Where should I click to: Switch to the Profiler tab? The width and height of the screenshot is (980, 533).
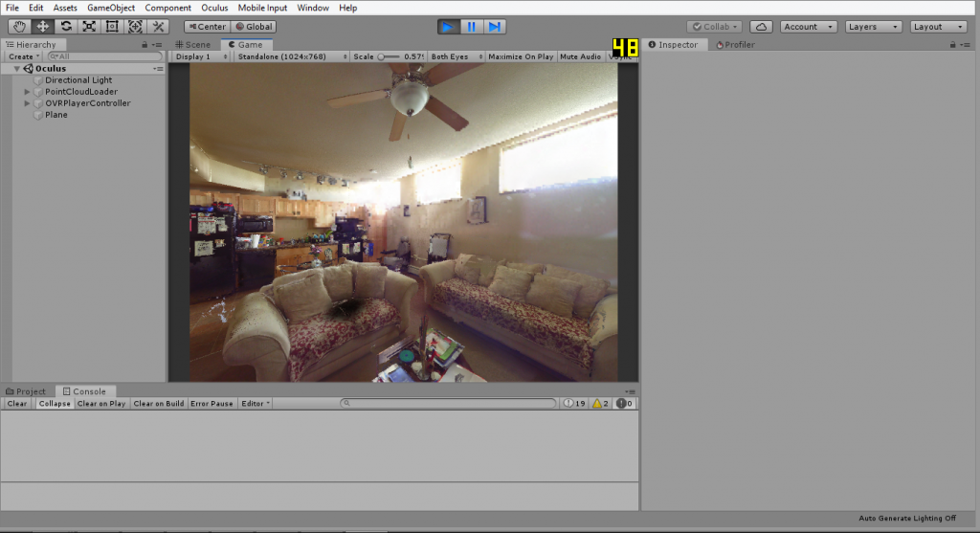[x=735, y=44]
